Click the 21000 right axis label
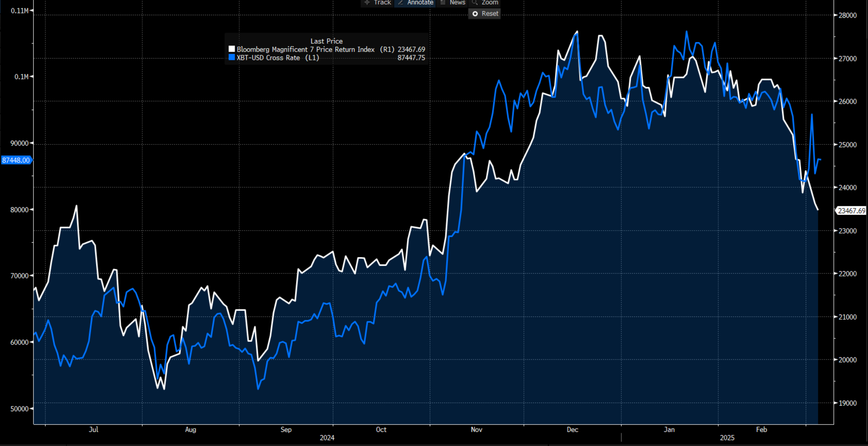The image size is (868, 446). click(848, 317)
